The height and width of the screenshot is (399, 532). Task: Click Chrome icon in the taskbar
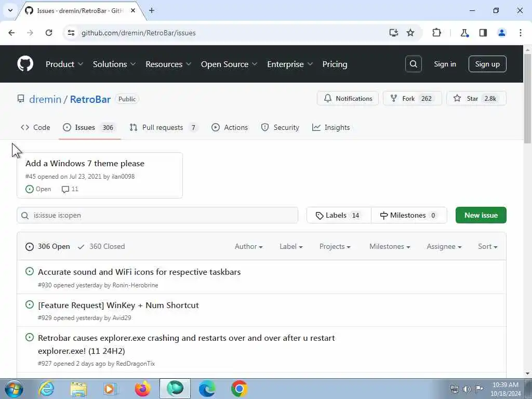click(239, 389)
